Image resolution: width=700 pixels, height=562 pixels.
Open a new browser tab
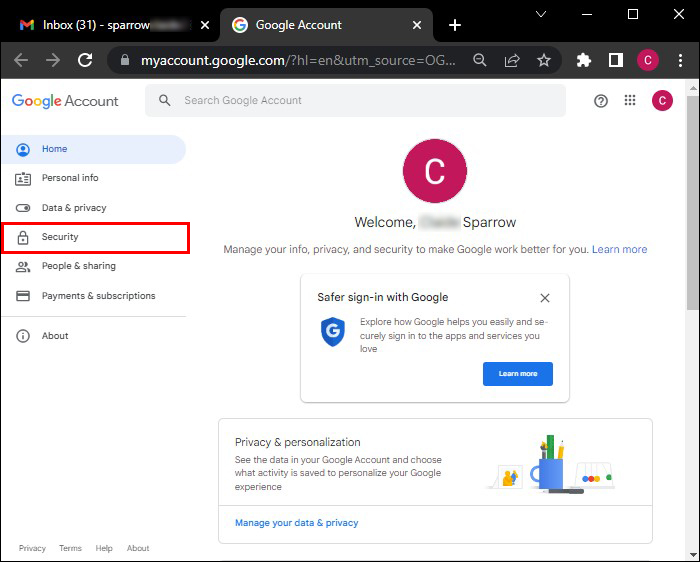click(x=455, y=24)
